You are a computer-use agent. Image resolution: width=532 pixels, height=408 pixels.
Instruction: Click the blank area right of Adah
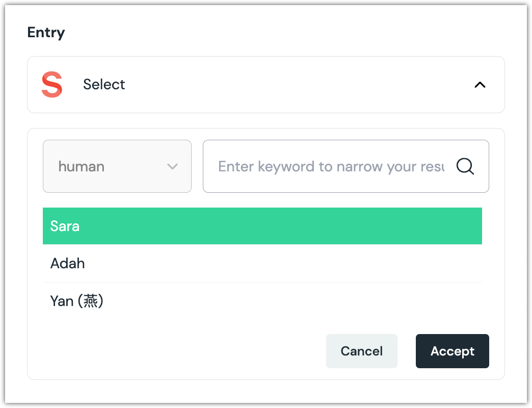[280, 264]
